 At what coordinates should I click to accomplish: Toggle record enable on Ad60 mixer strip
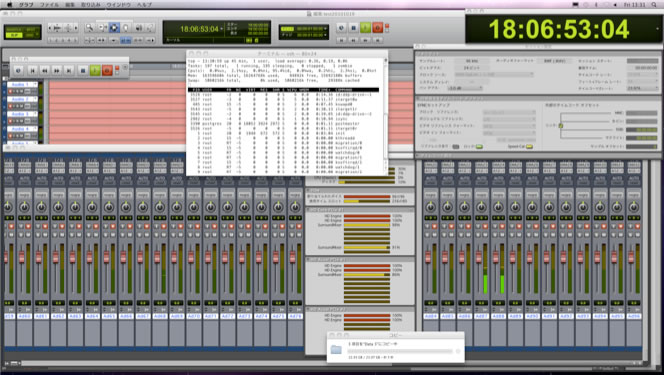28,226
